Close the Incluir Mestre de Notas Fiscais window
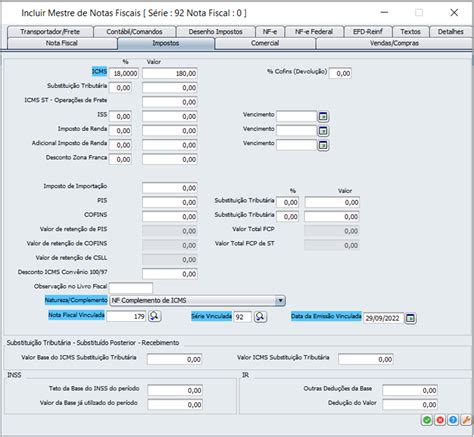Image resolution: width=474 pixels, height=437 pixels. point(454,13)
